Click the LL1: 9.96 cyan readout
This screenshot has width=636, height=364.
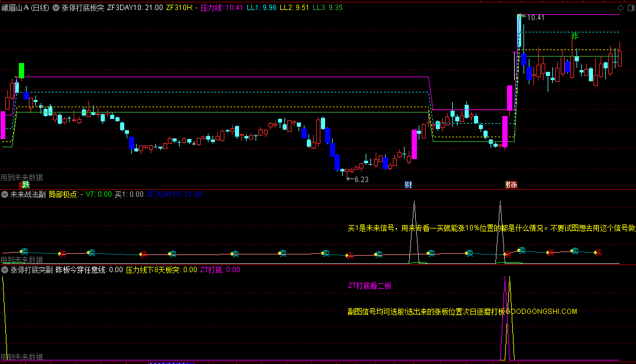pyautogui.click(x=261, y=8)
